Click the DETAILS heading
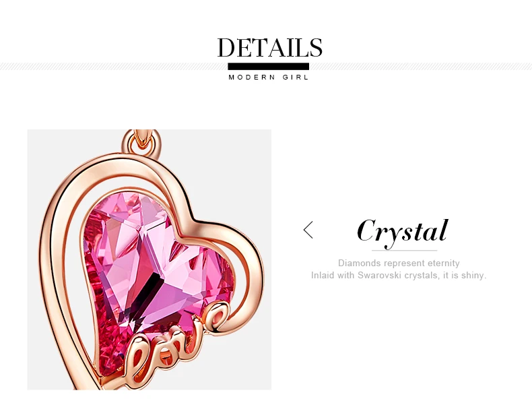Image resolution: width=532 pixels, height=403 pixels. [x=270, y=48]
